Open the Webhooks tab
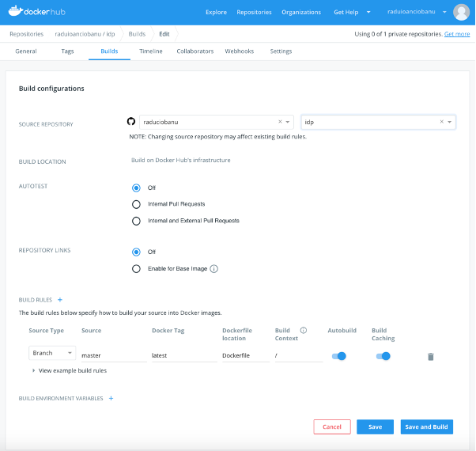 [239, 51]
